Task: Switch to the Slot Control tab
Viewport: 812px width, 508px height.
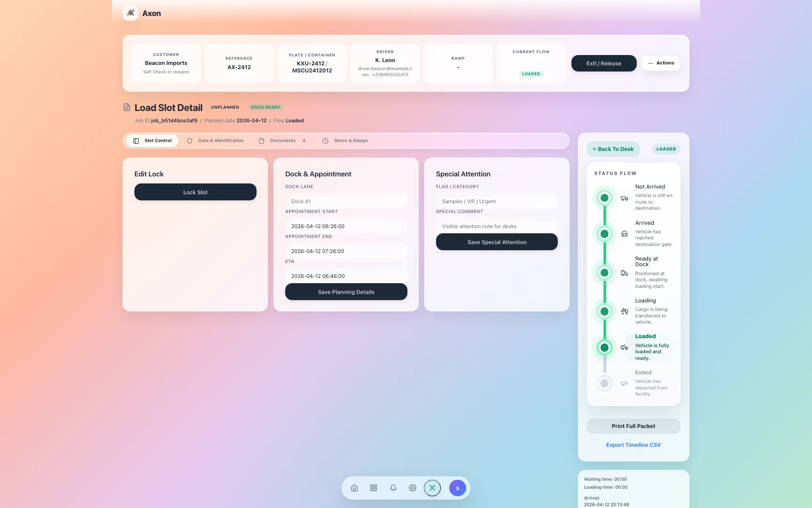Action: pos(152,141)
